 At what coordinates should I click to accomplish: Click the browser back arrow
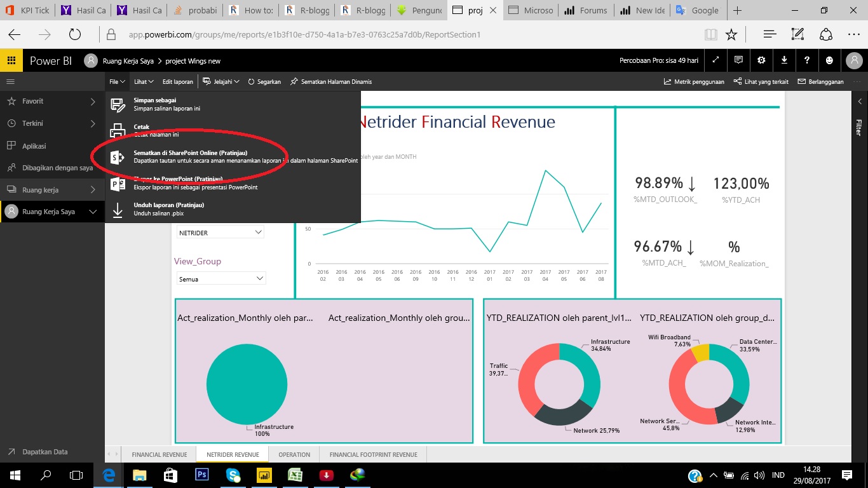[x=14, y=34]
